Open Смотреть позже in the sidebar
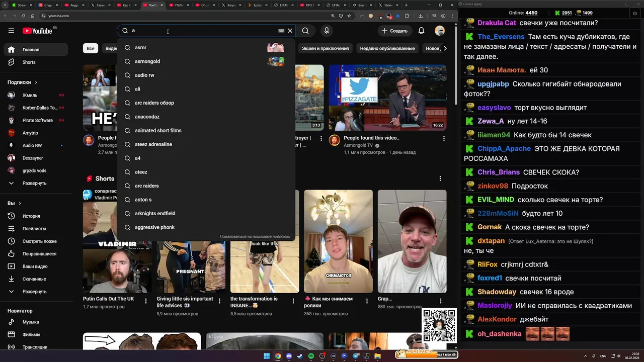Image resolution: width=644 pixels, height=362 pixels. tap(35, 241)
